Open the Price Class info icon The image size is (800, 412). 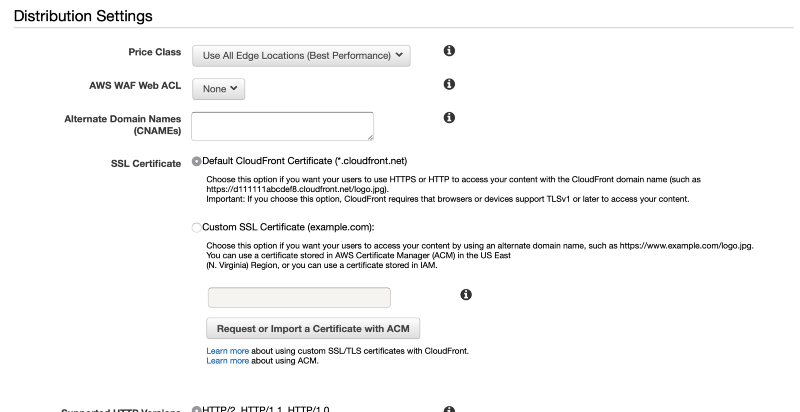point(449,50)
